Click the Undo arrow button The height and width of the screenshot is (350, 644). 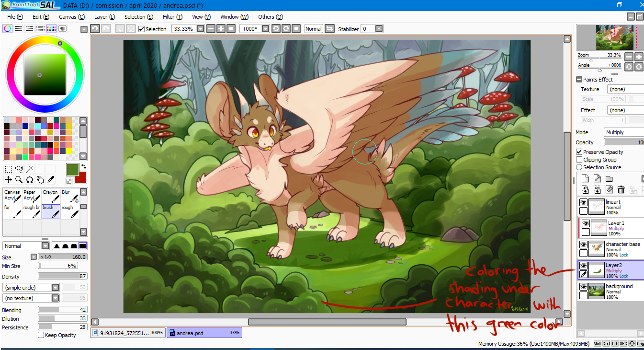click(x=95, y=29)
